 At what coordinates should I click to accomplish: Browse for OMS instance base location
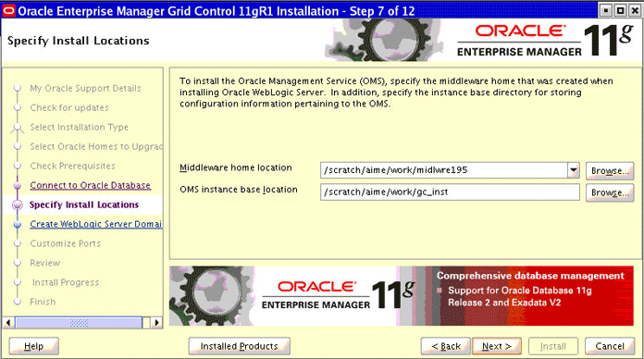coord(610,192)
